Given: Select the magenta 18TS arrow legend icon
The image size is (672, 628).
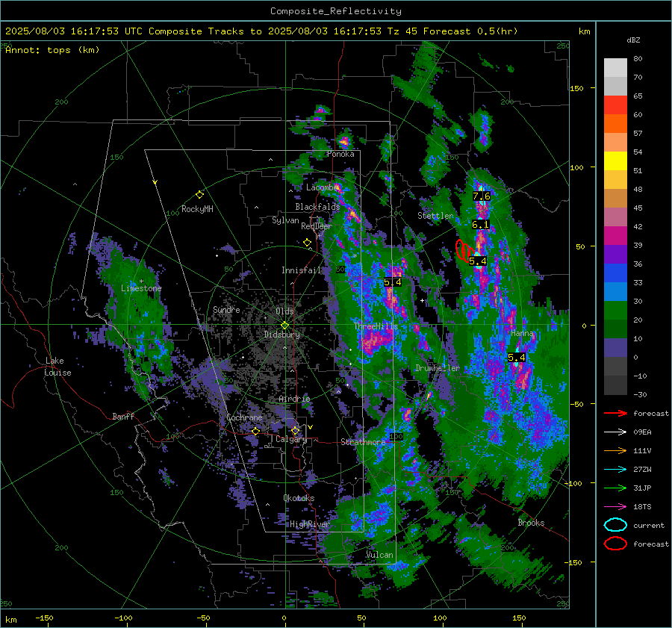Looking at the screenshot, I should (615, 507).
